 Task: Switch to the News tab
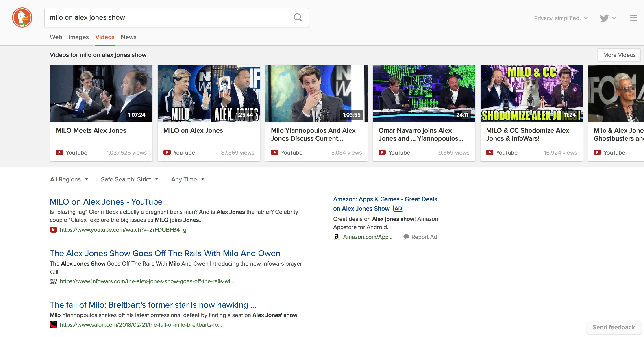[128, 37]
